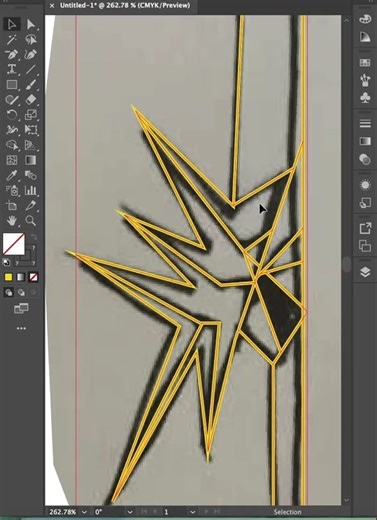Viewport: 377px width, 520px height.
Task: Open the zoom level dropdown
Action: coord(85,512)
